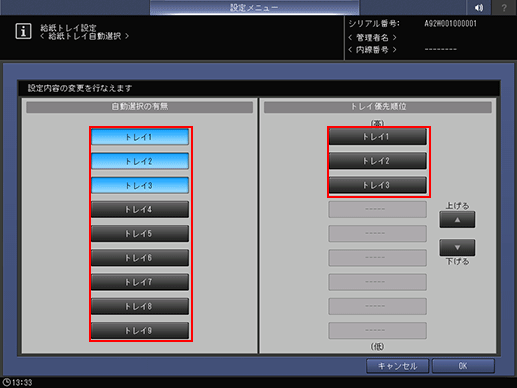Open the help question mark icon
Screen dimensions: 517x388
[504, 7]
